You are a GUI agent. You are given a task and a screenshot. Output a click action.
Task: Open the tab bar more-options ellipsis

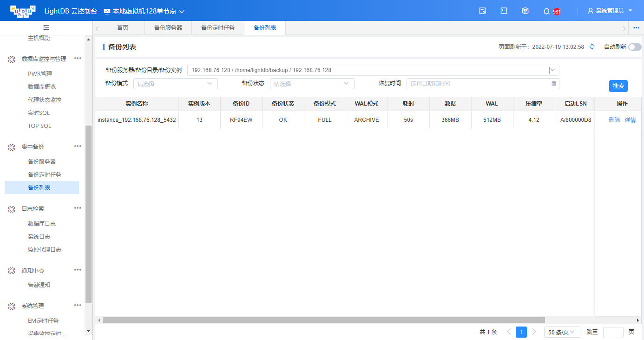637,28
